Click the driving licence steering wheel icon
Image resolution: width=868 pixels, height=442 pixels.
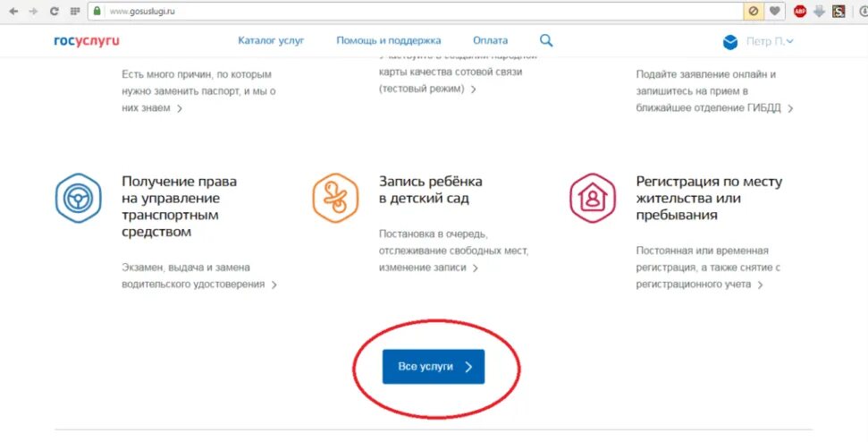coord(78,198)
